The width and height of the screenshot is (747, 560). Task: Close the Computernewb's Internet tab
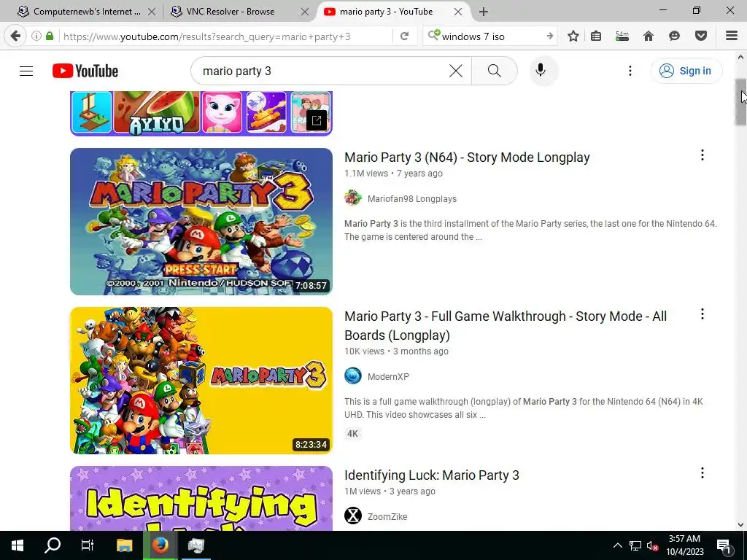pyautogui.click(x=152, y=12)
